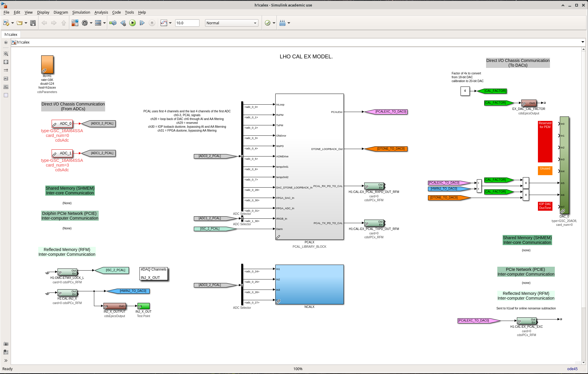Viewport: 588px width, 374px height.
Task: Click the Update Diagram icon
Action: pyautogui.click(x=113, y=23)
